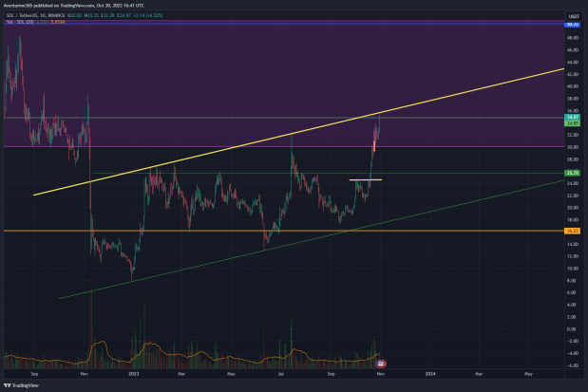Click the 0.00 price axis value
The width and height of the screenshot is (588, 392).
(572, 329)
